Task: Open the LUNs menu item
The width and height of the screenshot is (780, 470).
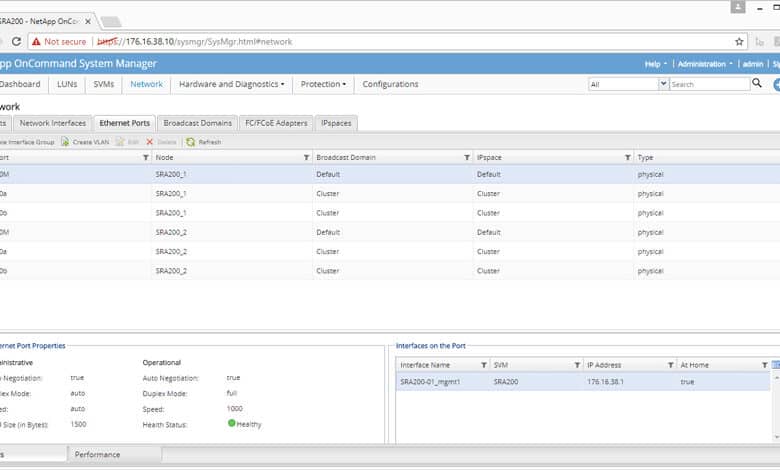Action: click(x=67, y=84)
